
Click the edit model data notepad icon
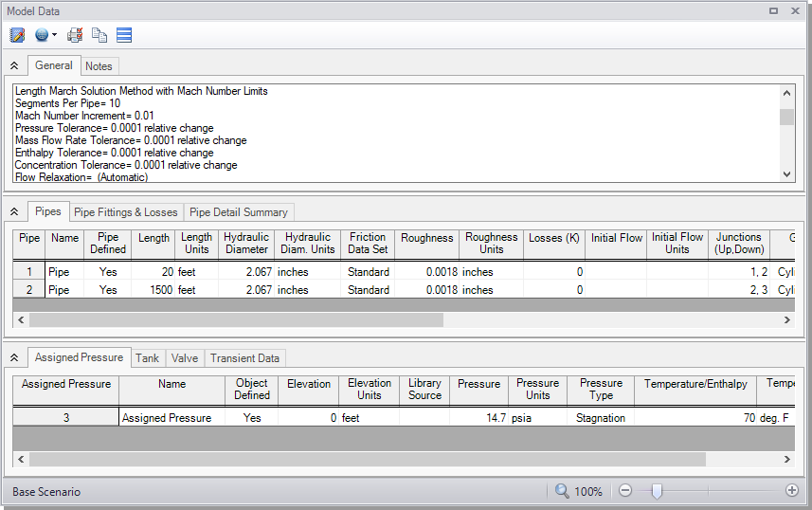pyautogui.click(x=17, y=35)
